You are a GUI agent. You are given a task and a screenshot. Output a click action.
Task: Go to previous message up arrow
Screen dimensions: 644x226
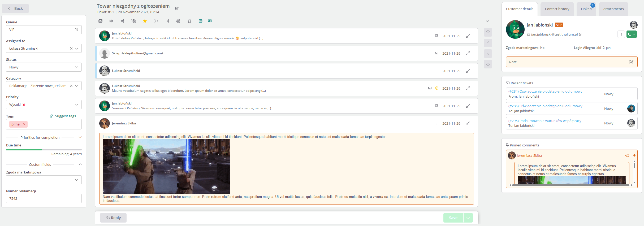488,43
